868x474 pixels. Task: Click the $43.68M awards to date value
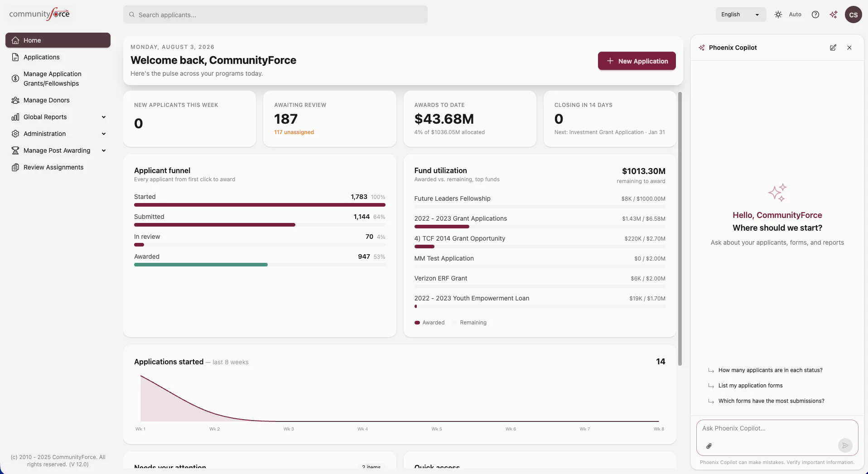[x=444, y=119]
